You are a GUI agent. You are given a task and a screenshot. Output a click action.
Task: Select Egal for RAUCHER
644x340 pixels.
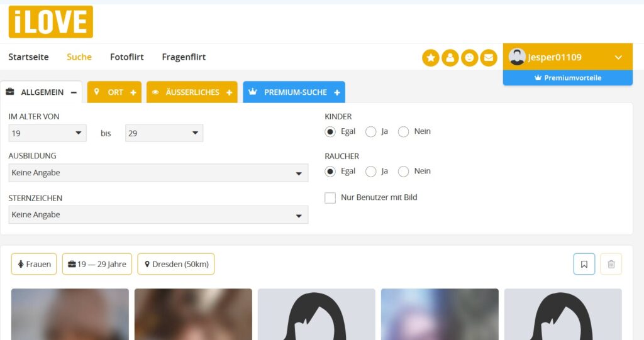[330, 171]
